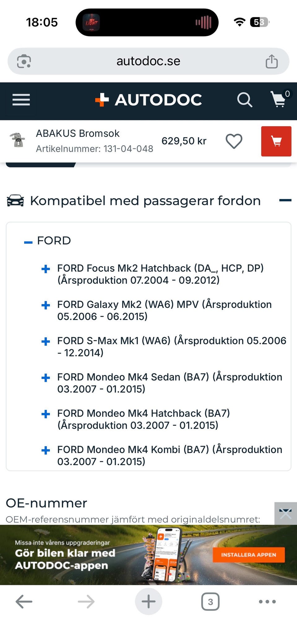The width and height of the screenshot is (297, 644).
Task: Open a new tab with plus button
Action: (148, 602)
